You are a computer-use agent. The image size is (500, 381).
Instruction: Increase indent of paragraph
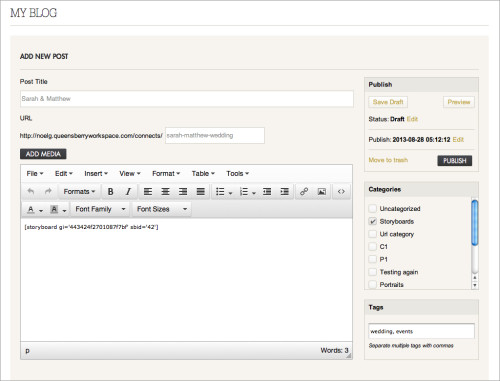tap(284, 192)
